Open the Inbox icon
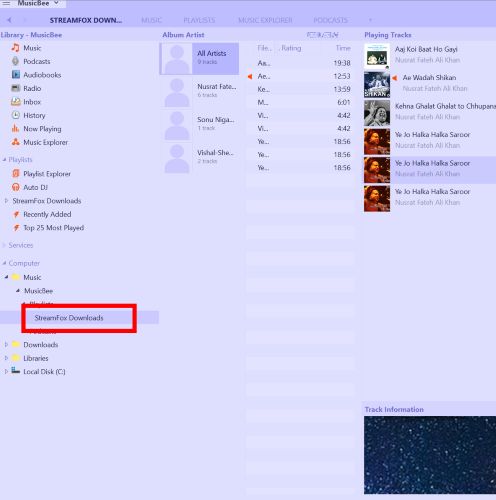This screenshot has width=496, height=500. [16, 102]
